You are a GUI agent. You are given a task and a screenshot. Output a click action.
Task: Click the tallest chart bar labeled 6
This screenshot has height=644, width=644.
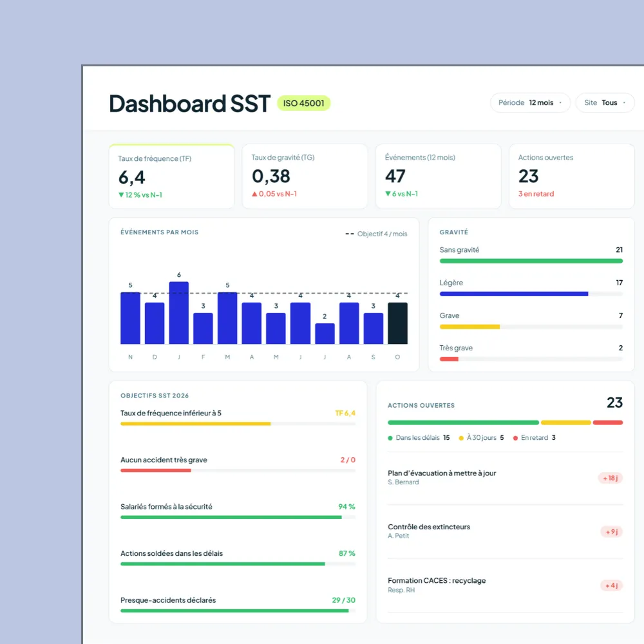pos(178,313)
